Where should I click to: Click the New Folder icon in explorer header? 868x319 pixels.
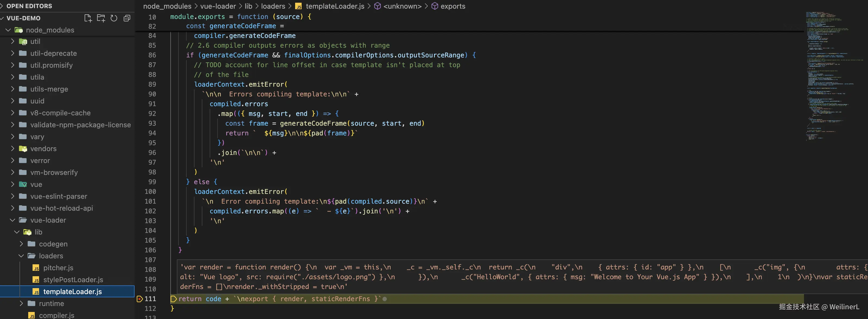point(101,18)
